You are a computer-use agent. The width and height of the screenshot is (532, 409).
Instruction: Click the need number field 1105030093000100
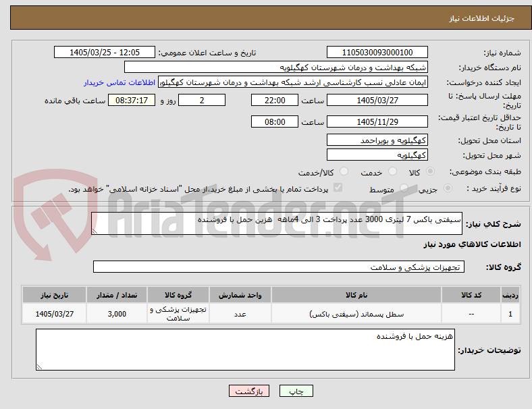377,52
